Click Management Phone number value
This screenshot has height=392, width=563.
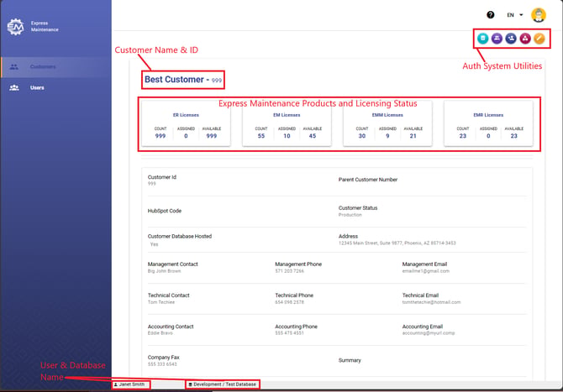(x=289, y=271)
